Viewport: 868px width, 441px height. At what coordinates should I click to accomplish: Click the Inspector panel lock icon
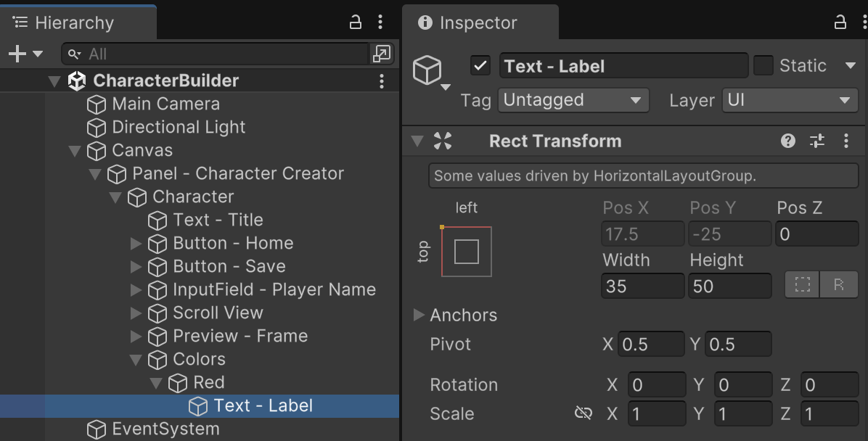pyautogui.click(x=840, y=22)
